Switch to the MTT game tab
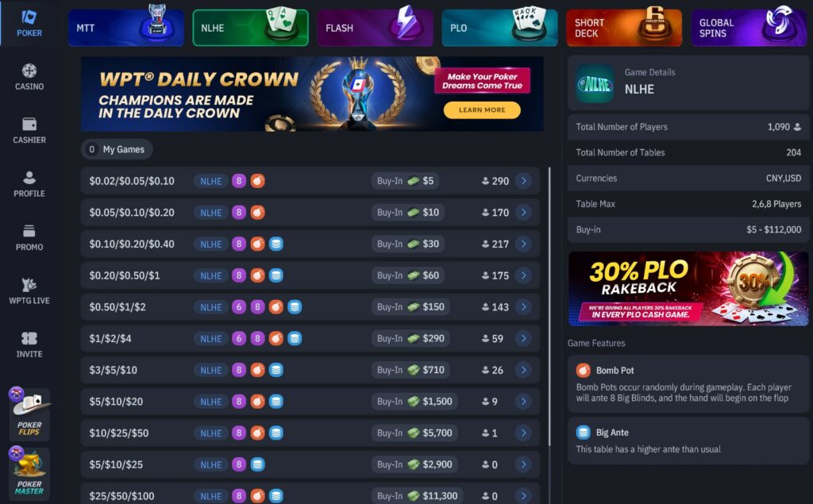This screenshot has width=813, height=504. tap(126, 28)
